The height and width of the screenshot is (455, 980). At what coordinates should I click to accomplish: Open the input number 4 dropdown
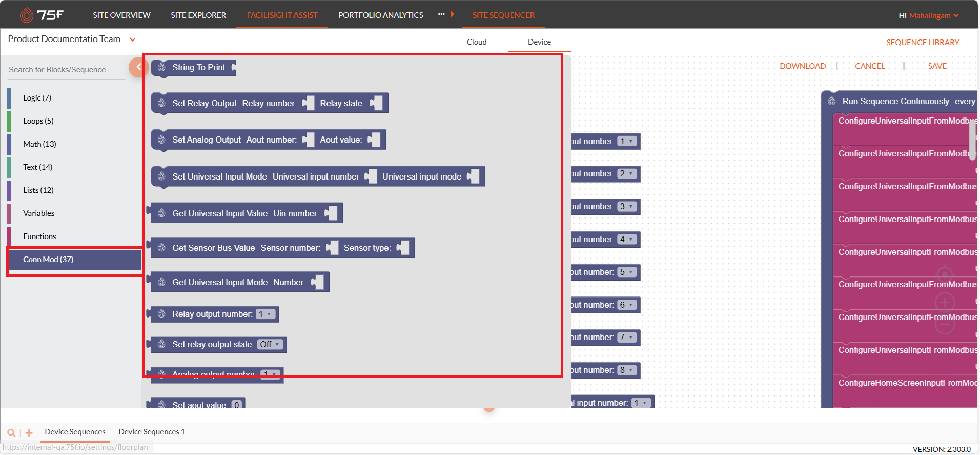click(627, 239)
